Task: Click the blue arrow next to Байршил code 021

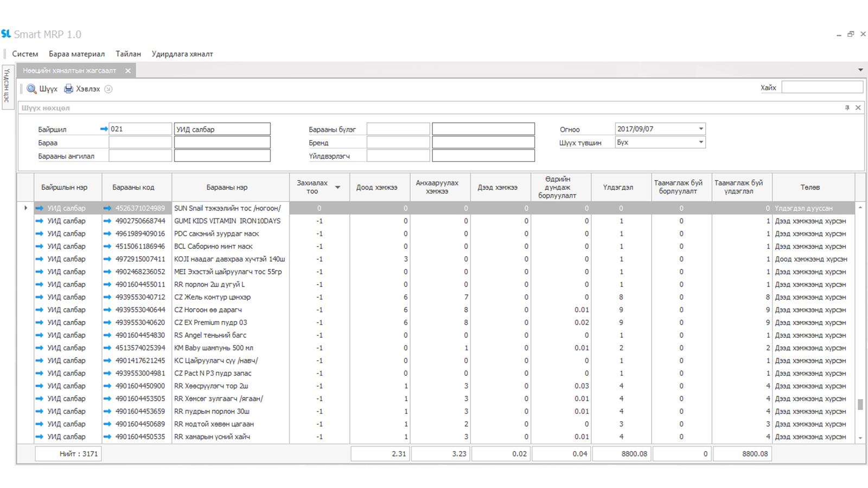Action: coord(104,129)
